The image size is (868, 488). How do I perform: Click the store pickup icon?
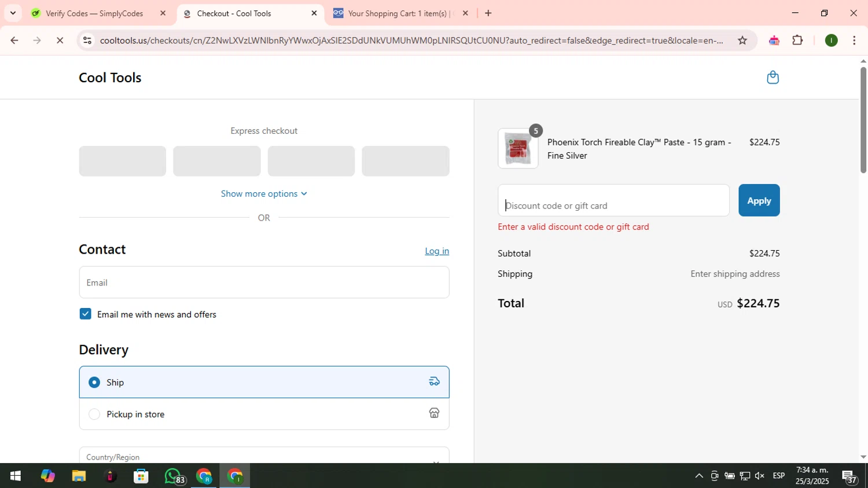[434, 413]
